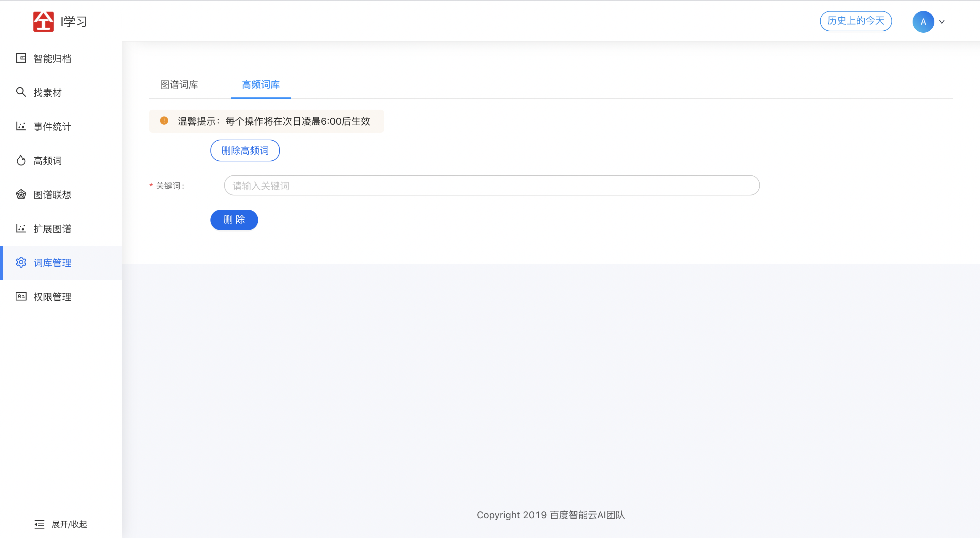Viewport: 980px width, 538px height.
Task: Click the orange warning icon in the tip banner
Action: pos(164,121)
